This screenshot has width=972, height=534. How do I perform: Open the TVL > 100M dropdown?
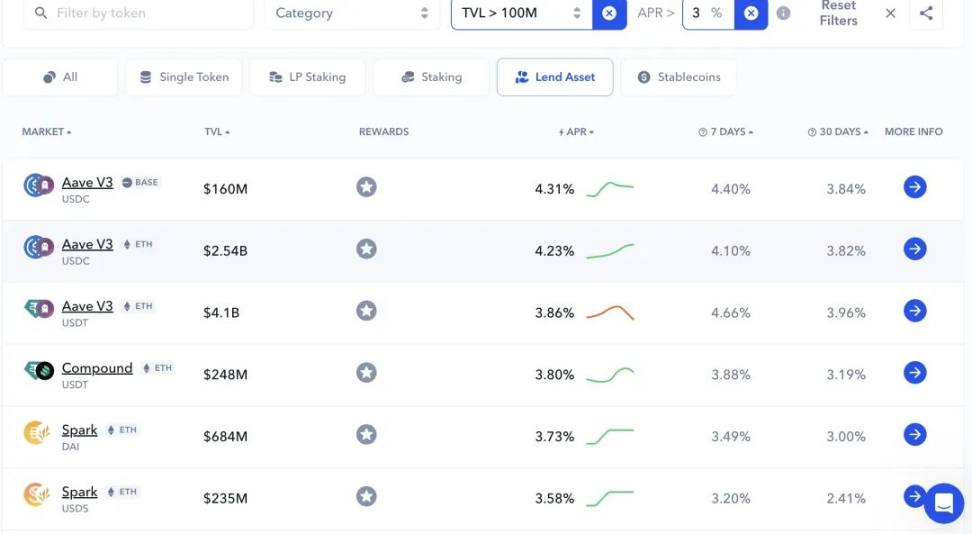(521, 13)
